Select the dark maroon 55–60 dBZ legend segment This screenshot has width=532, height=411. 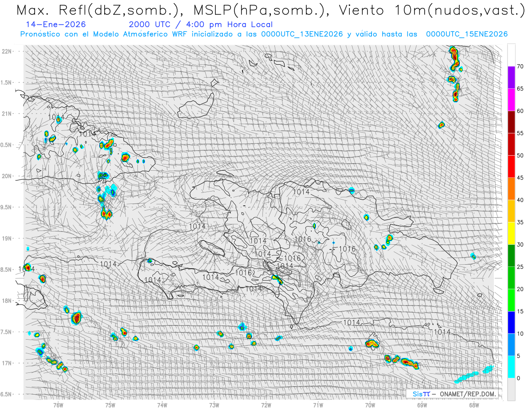pyautogui.click(x=511, y=122)
